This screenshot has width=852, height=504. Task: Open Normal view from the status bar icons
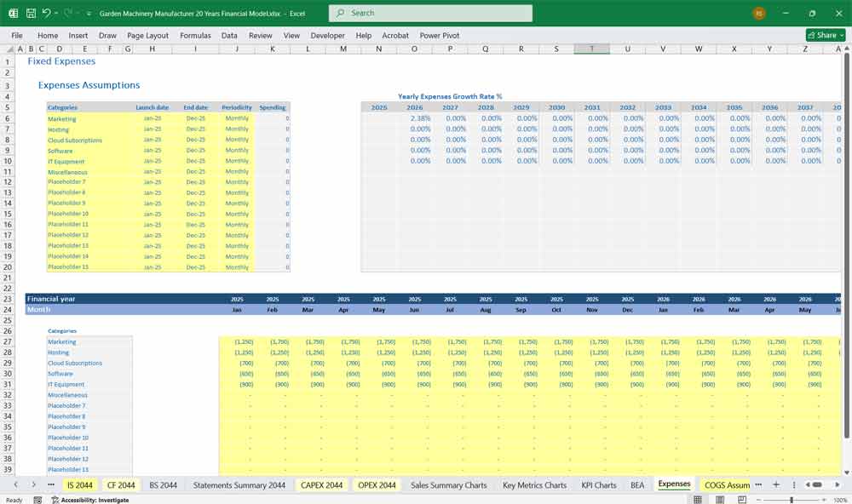pyautogui.click(x=696, y=498)
